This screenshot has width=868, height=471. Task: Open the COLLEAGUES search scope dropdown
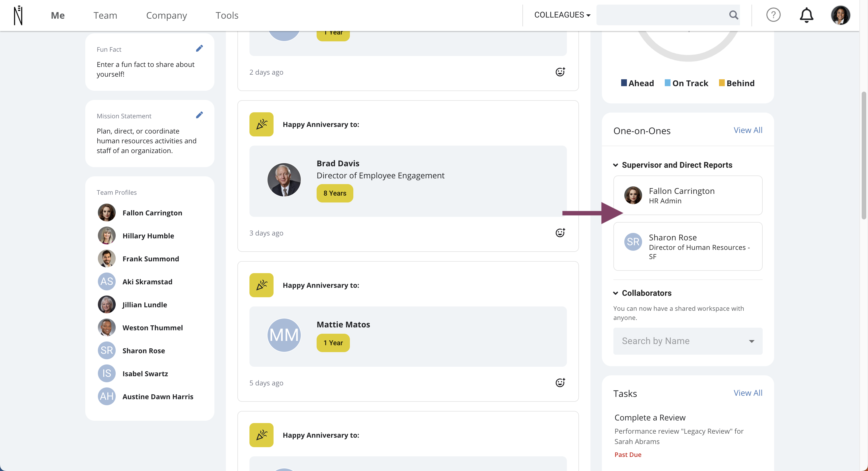point(562,15)
